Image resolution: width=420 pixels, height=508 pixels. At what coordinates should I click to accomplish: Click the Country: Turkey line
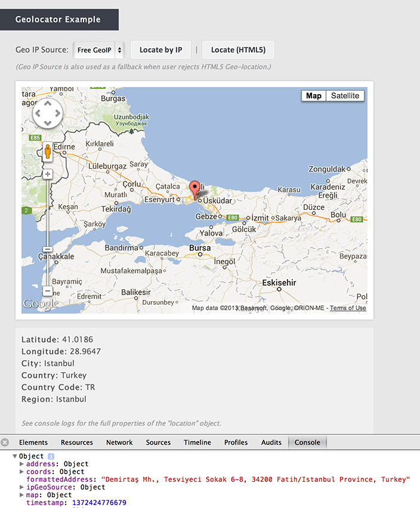(54, 376)
